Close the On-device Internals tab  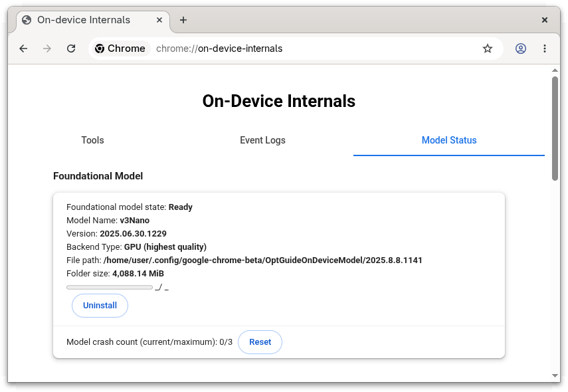pyautogui.click(x=159, y=20)
